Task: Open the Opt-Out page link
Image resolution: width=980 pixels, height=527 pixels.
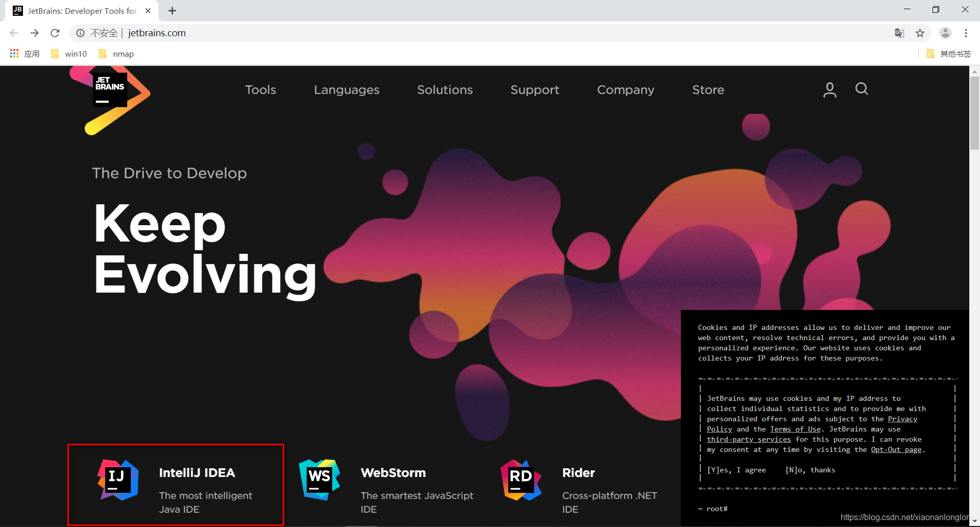Action: [896, 450]
